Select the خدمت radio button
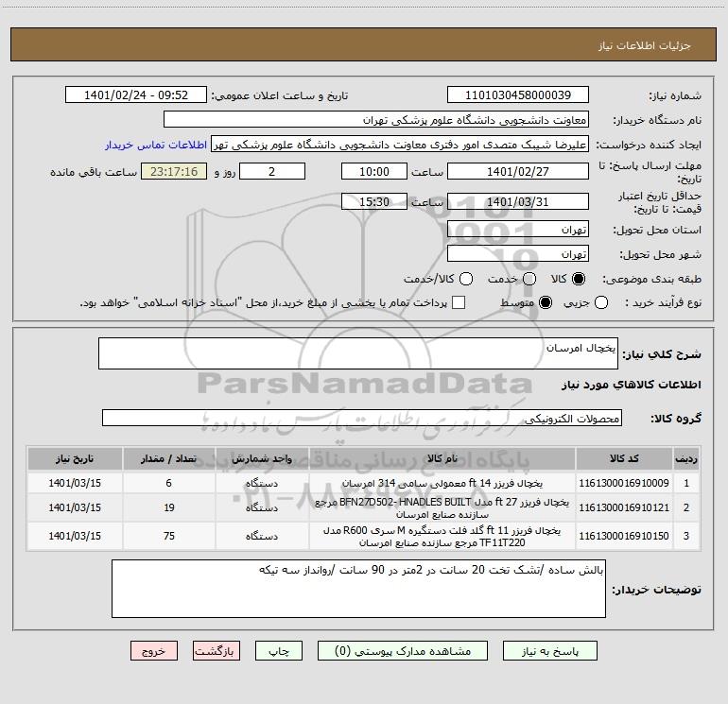Image resolution: width=728 pixels, height=704 pixels. pyautogui.click(x=529, y=279)
